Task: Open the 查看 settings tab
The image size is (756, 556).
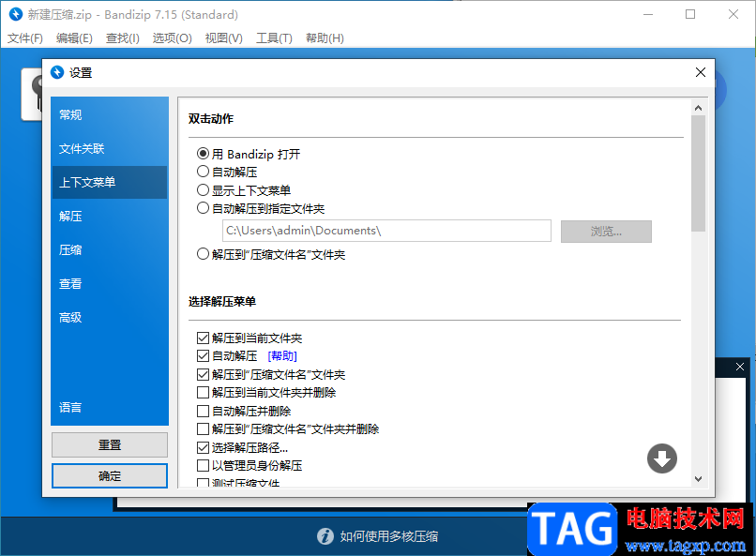Action: (x=110, y=283)
